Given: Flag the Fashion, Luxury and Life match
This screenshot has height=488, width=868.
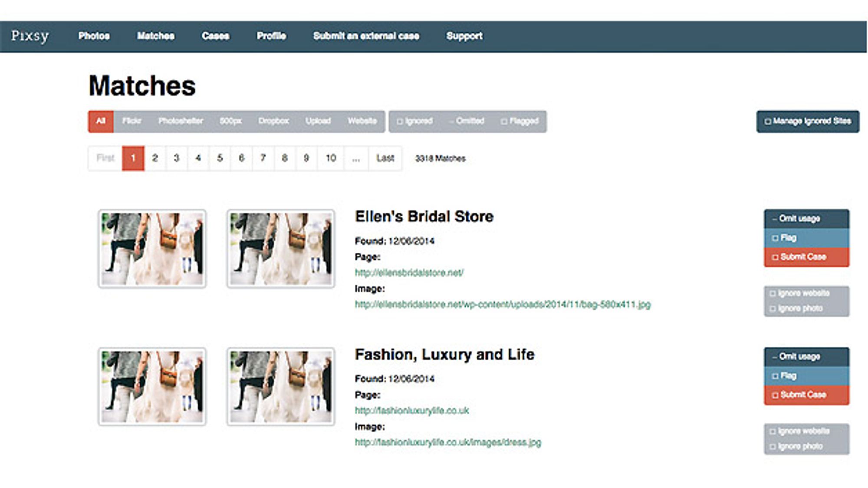Looking at the screenshot, I should [x=806, y=376].
